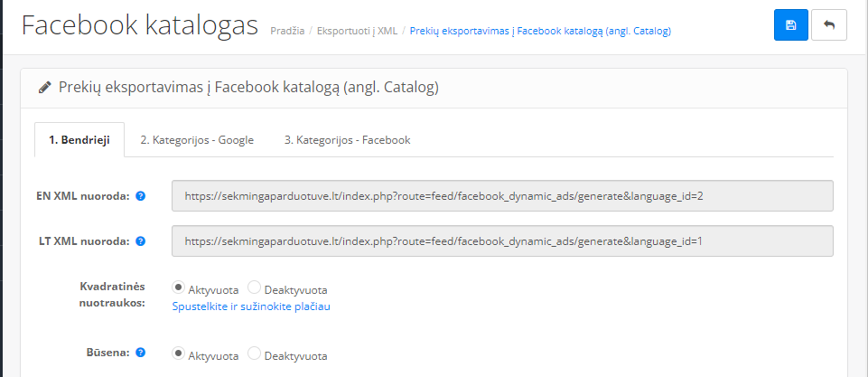Open Spustelkite ir sužinokite plačiau link
The width and height of the screenshot is (868, 377).
[251, 306]
